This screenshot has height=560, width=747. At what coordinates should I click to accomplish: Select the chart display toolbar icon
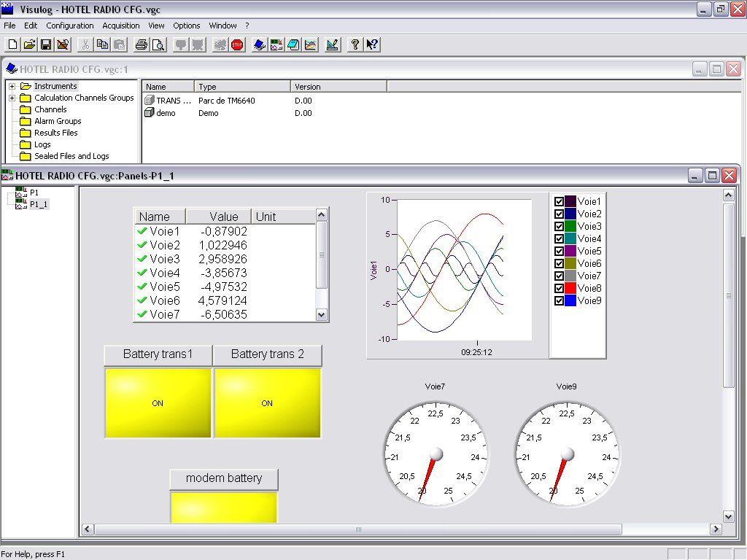pyautogui.click(x=311, y=44)
